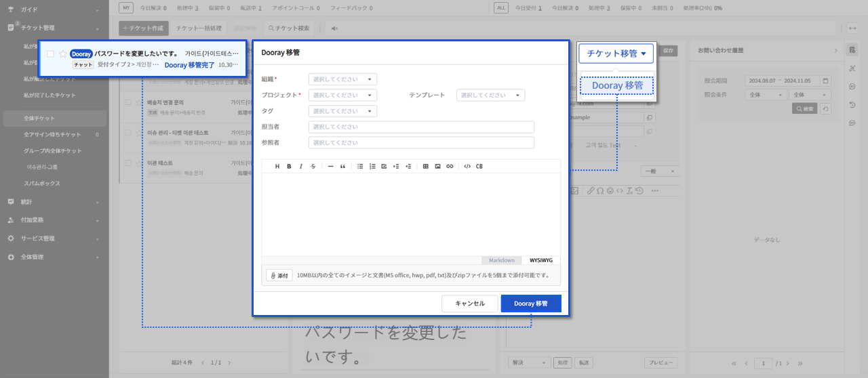Star the パスワードを変更したいです ticket
The height and width of the screenshot is (378, 868).
[x=63, y=54]
